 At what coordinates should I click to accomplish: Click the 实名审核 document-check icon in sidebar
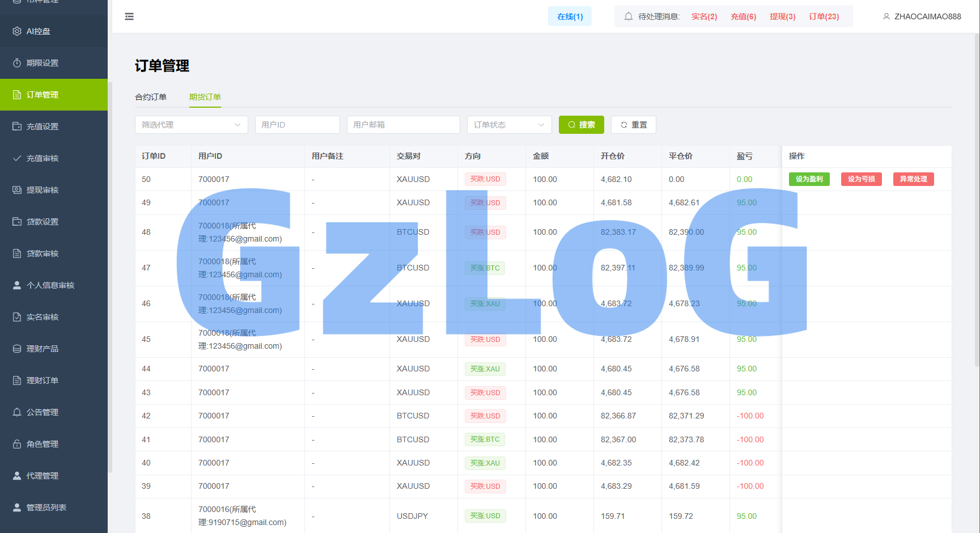pos(17,317)
